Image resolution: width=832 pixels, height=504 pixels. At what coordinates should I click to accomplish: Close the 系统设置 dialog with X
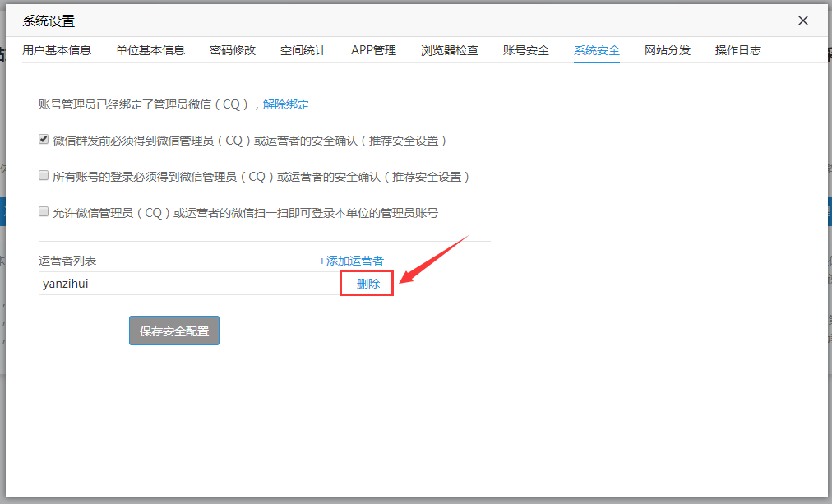point(803,21)
